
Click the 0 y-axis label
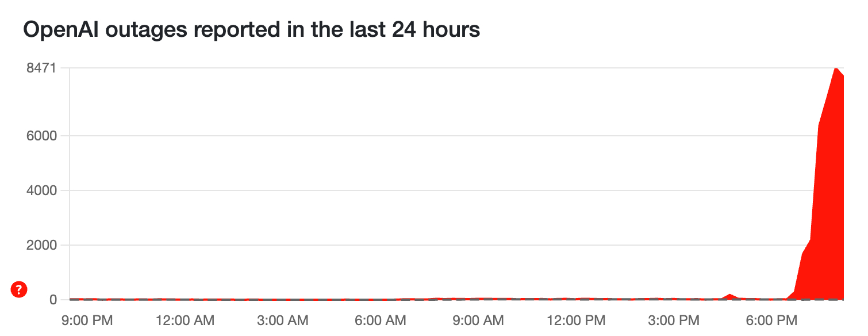coord(52,300)
